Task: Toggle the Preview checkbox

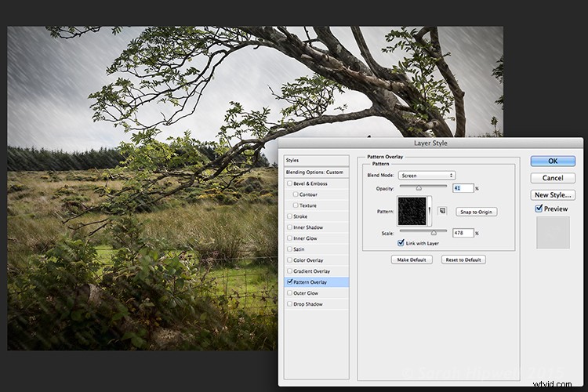Action: (x=539, y=209)
